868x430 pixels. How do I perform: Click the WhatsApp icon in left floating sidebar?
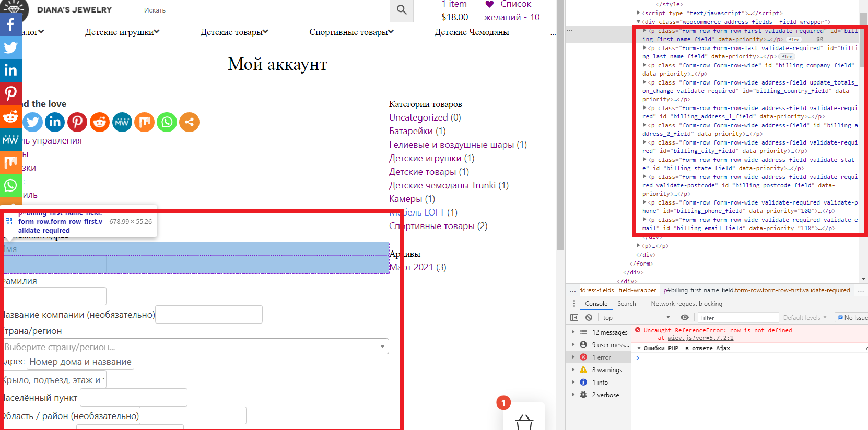[x=10, y=185]
